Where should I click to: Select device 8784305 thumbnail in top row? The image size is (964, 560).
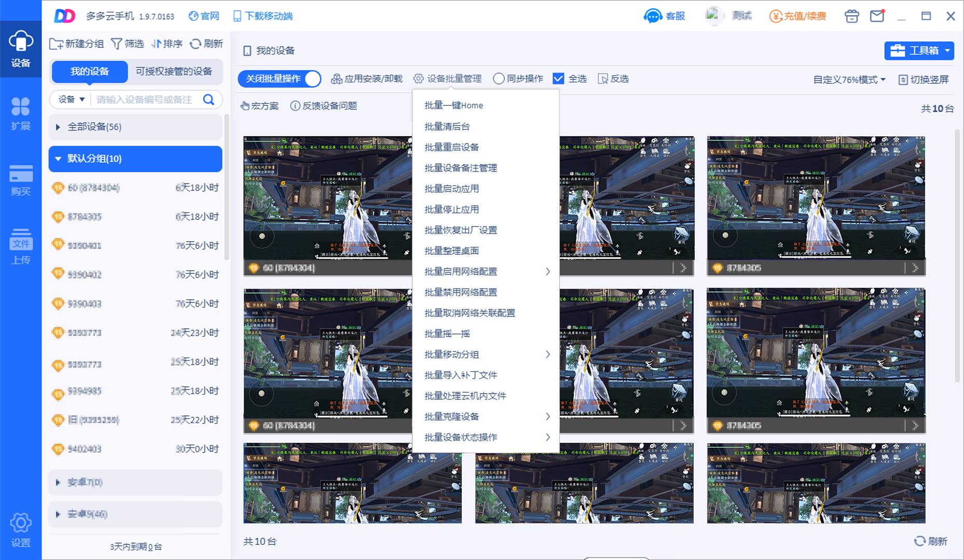(816, 205)
